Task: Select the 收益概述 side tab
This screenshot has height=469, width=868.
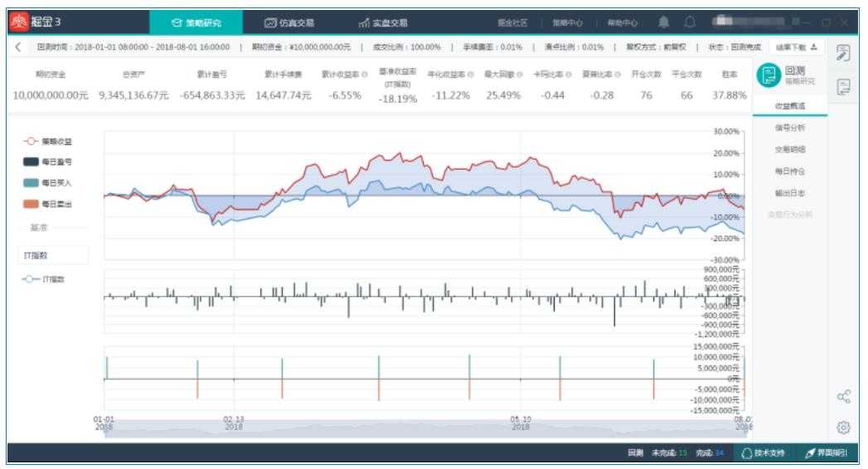Action: coord(790,105)
